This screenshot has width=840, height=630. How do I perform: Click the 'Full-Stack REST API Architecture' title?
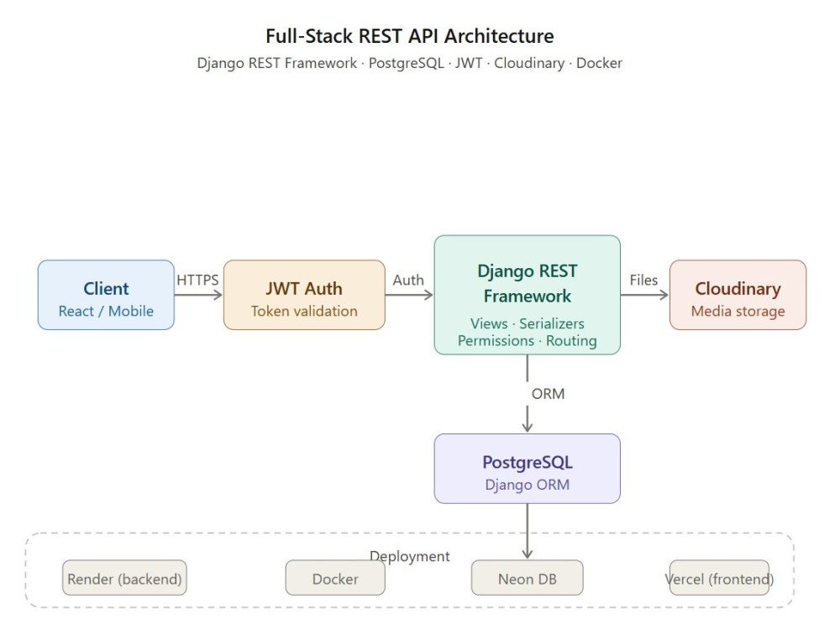point(410,36)
